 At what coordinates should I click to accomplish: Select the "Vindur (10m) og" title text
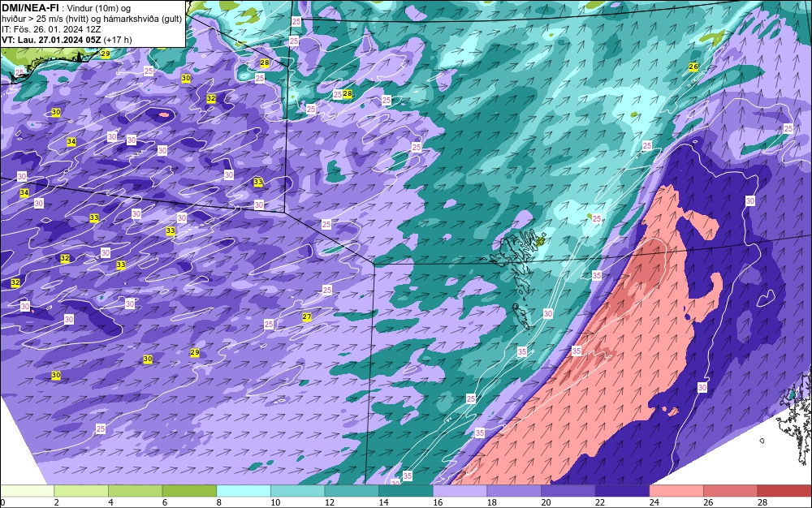coord(99,8)
